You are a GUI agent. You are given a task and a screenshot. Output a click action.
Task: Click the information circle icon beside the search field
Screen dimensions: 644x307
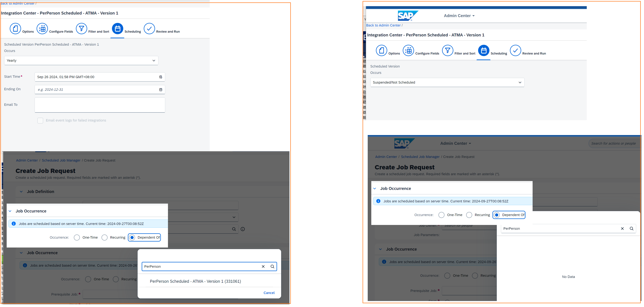(x=243, y=229)
